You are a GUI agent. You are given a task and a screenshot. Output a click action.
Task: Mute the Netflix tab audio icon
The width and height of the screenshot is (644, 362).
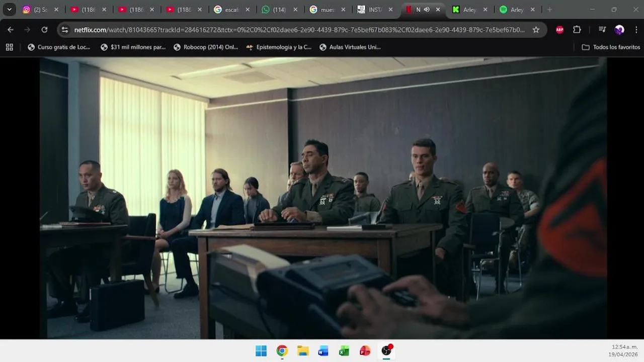click(427, 10)
